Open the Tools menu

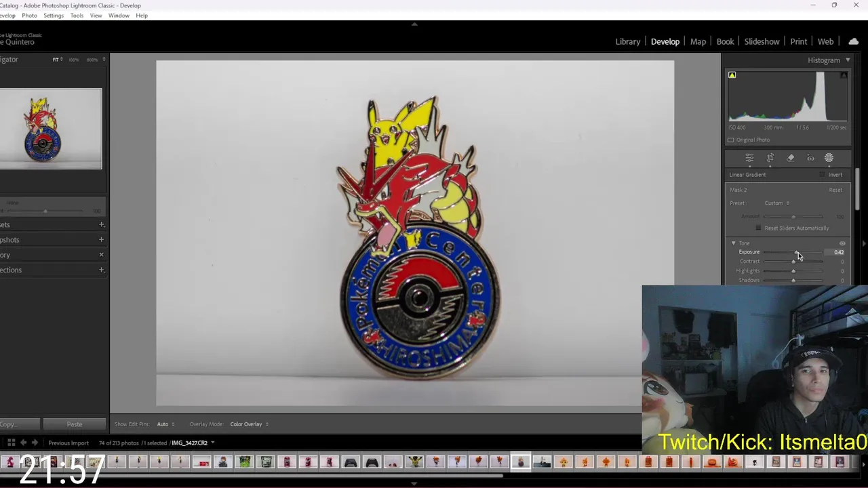(77, 15)
